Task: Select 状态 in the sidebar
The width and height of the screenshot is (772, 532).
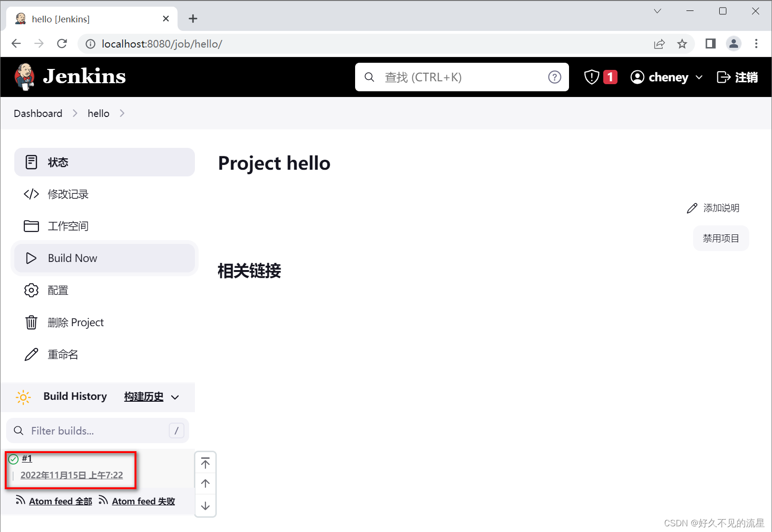Action: (x=105, y=162)
